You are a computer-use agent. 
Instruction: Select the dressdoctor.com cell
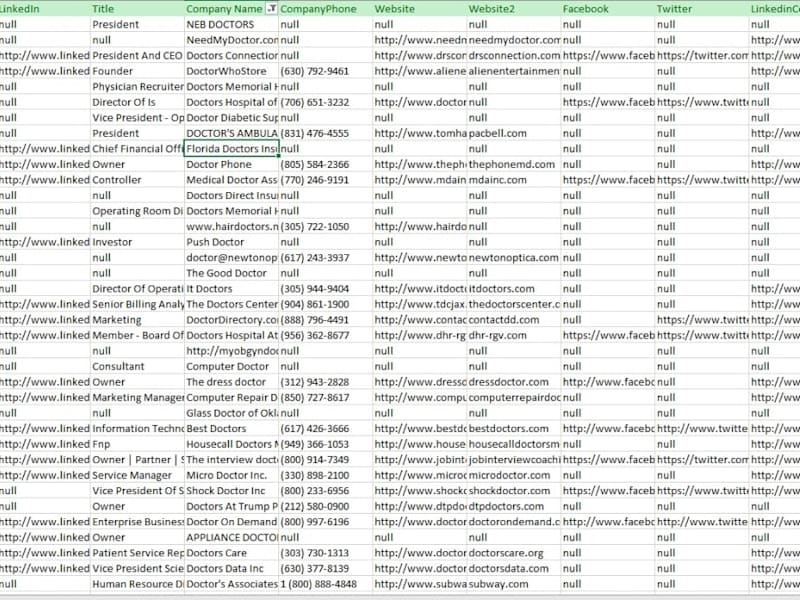[514, 382]
